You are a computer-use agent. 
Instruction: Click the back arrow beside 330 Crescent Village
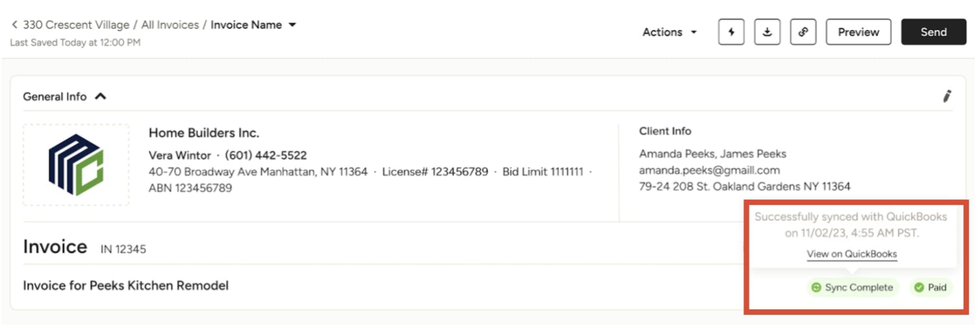14,24
